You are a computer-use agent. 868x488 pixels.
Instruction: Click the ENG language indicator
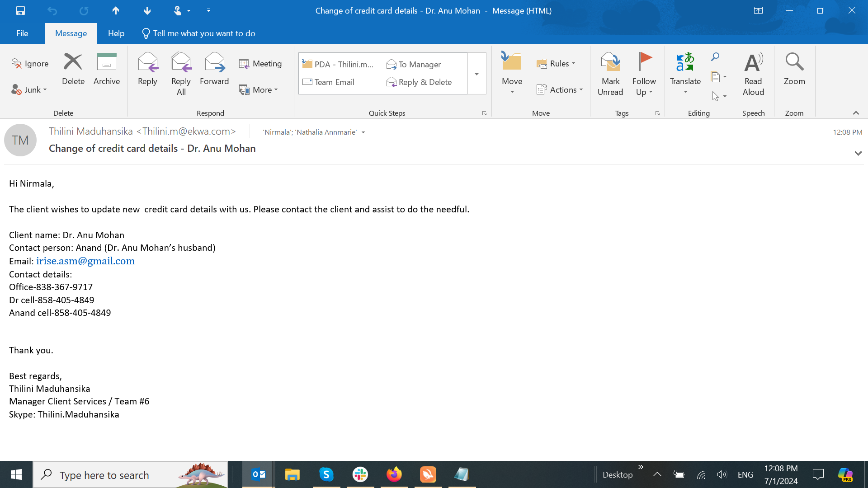point(745,474)
